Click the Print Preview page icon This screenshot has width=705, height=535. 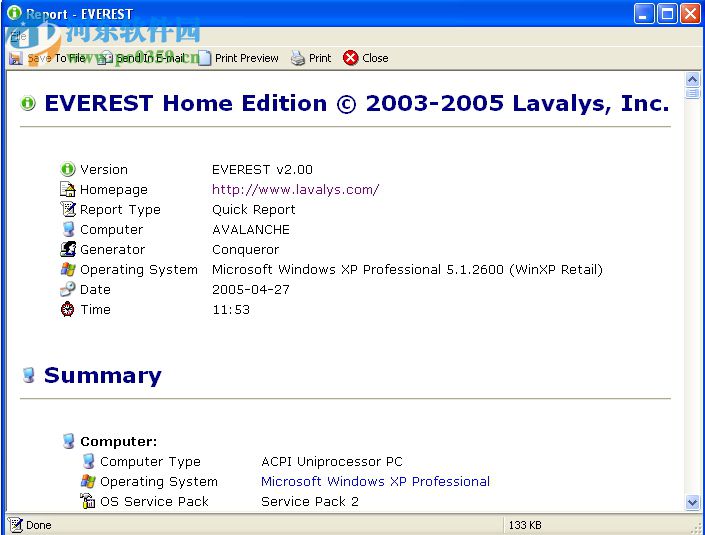(x=205, y=58)
